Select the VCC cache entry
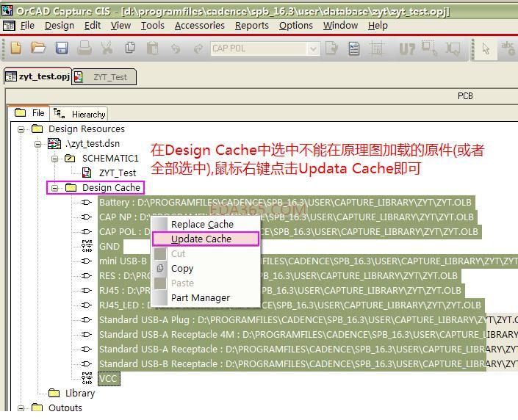Screen dimensions: 518x420 (x=109, y=378)
